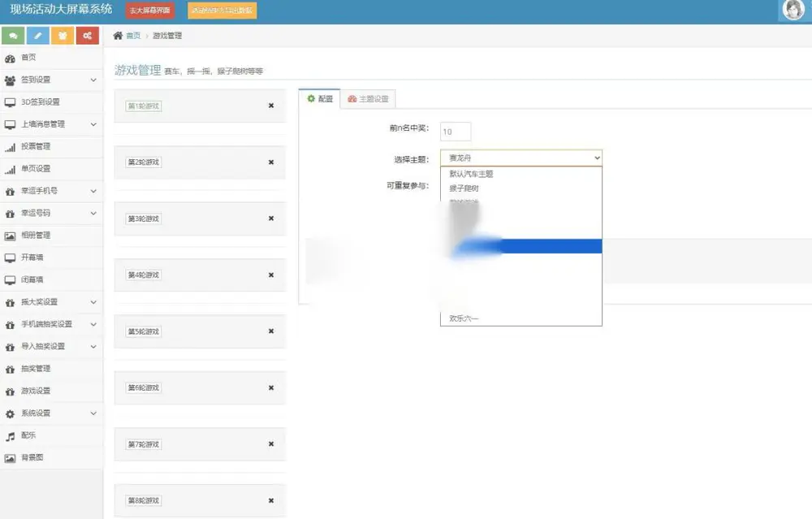Select the 第1轮游戏 label

[x=144, y=106]
